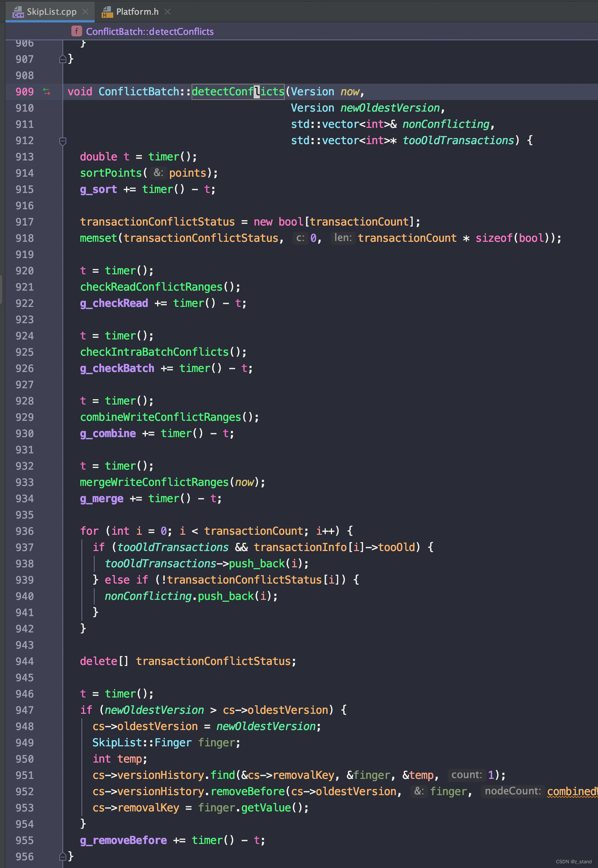Screen dimensions: 598x868
Task: Click g_combine variable on line 930
Action: click(x=108, y=433)
